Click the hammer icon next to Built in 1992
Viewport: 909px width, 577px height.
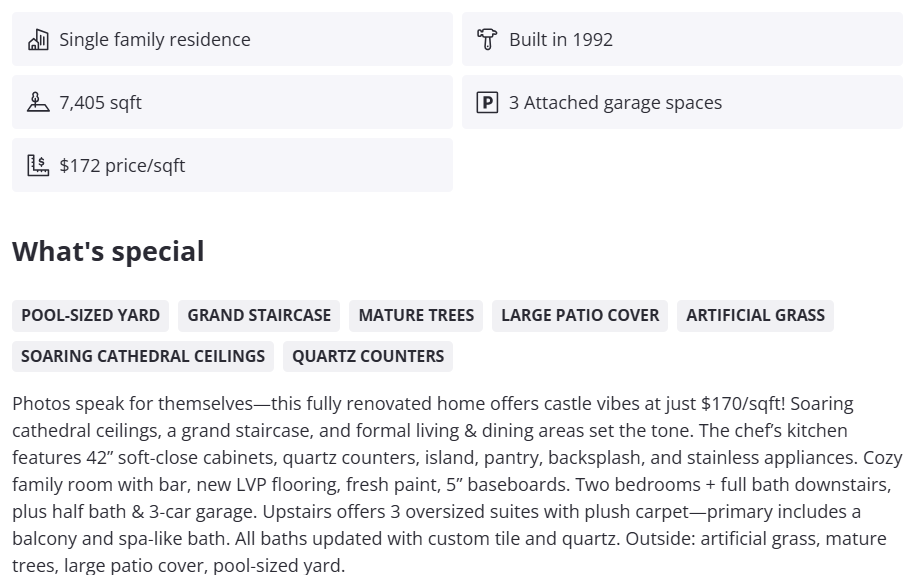[487, 40]
